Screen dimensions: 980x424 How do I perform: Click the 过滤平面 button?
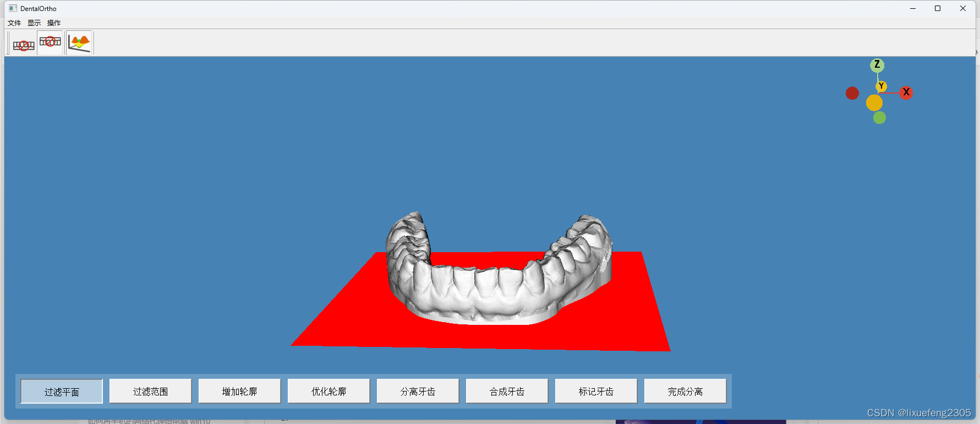click(62, 392)
